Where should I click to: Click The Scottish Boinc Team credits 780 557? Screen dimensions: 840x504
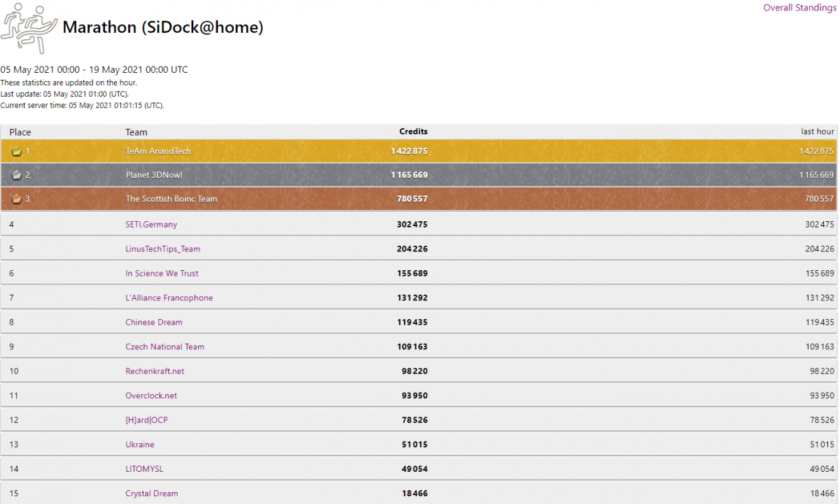[412, 199]
